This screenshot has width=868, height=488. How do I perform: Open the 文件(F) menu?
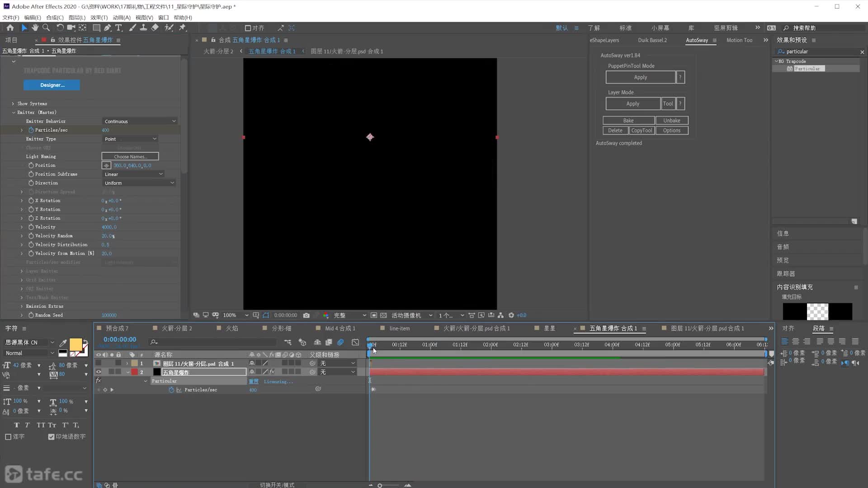(x=11, y=17)
